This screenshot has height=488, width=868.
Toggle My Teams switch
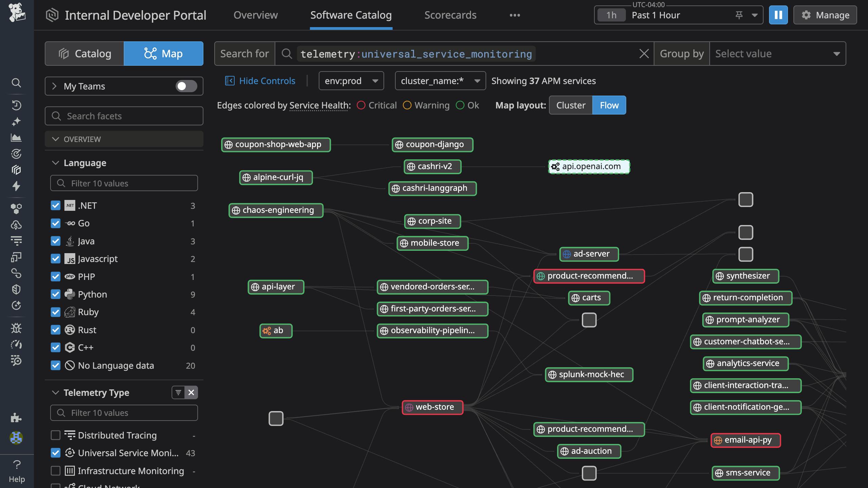pos(186,86)
